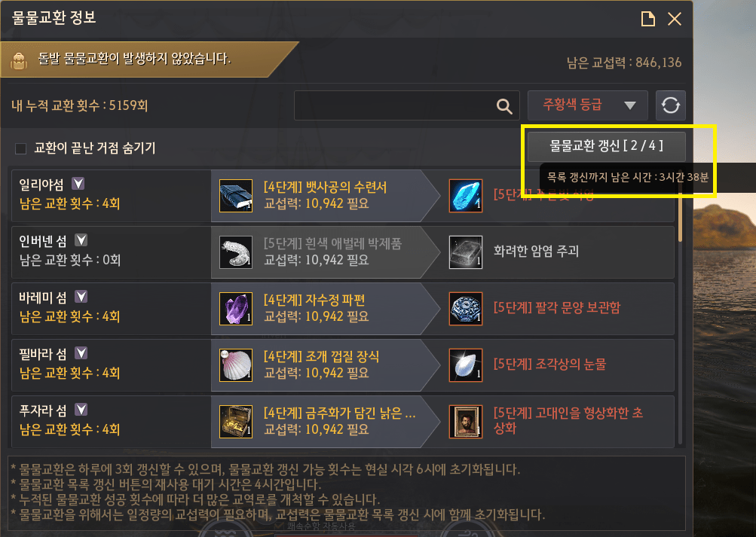Viewport: 756px width, 537px height.
Task: Click the 뱃사공의 수련서 book item icon
Action: click(236, 196)
